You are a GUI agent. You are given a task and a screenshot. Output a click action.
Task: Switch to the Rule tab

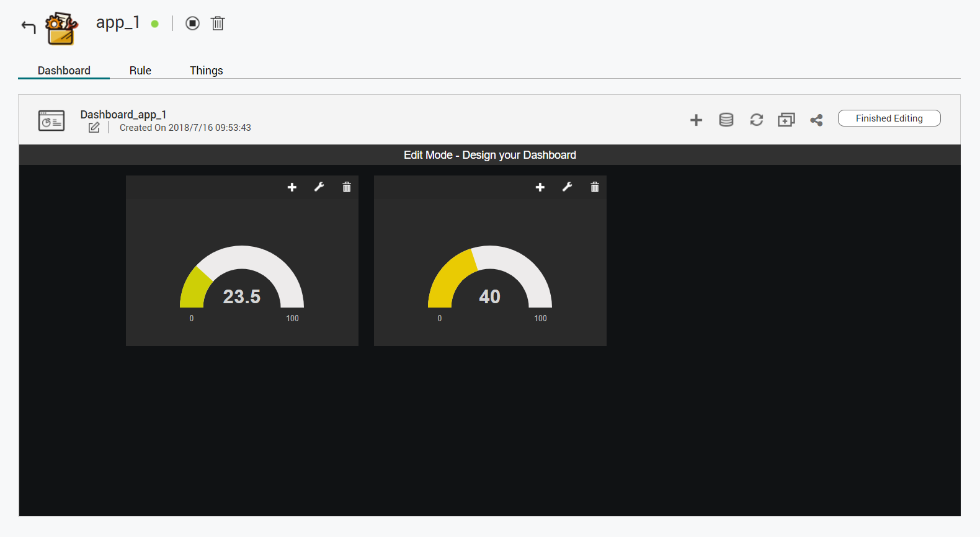coord(140,71)
